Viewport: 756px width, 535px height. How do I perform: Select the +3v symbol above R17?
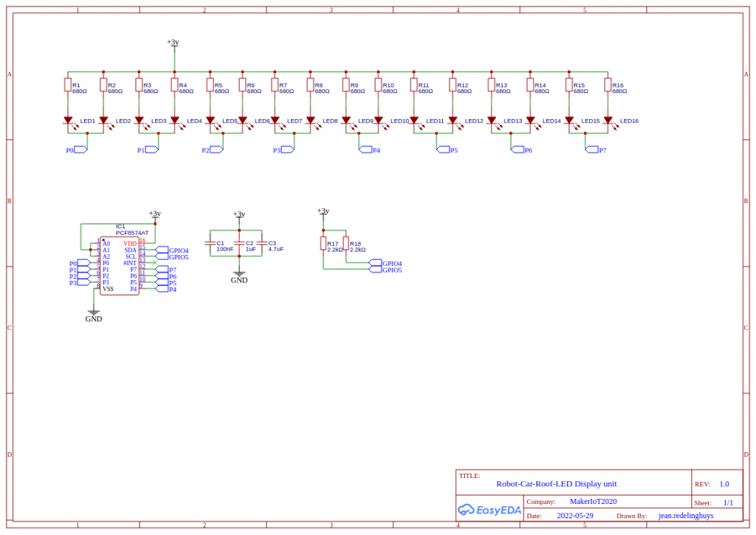323,213
